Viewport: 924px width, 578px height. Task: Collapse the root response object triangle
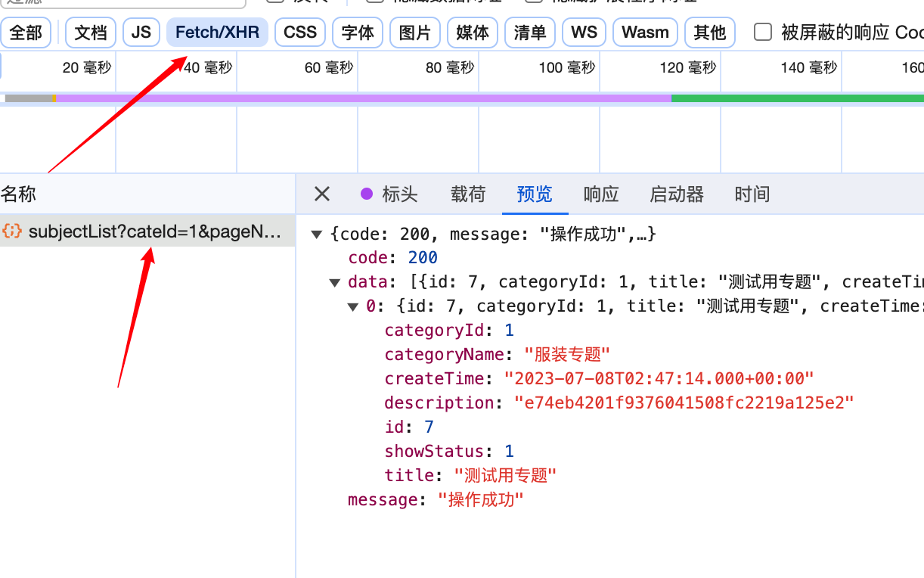tap(317, 235)
